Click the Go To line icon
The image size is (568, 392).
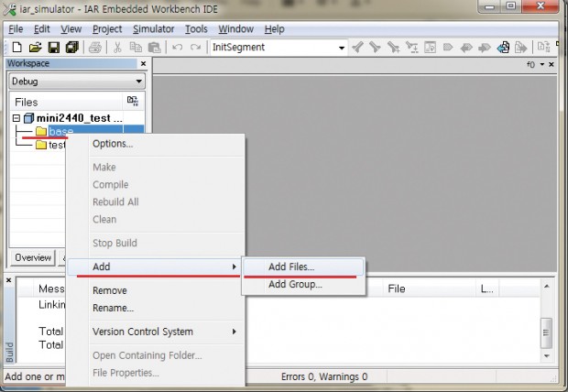tap(430, 47)
